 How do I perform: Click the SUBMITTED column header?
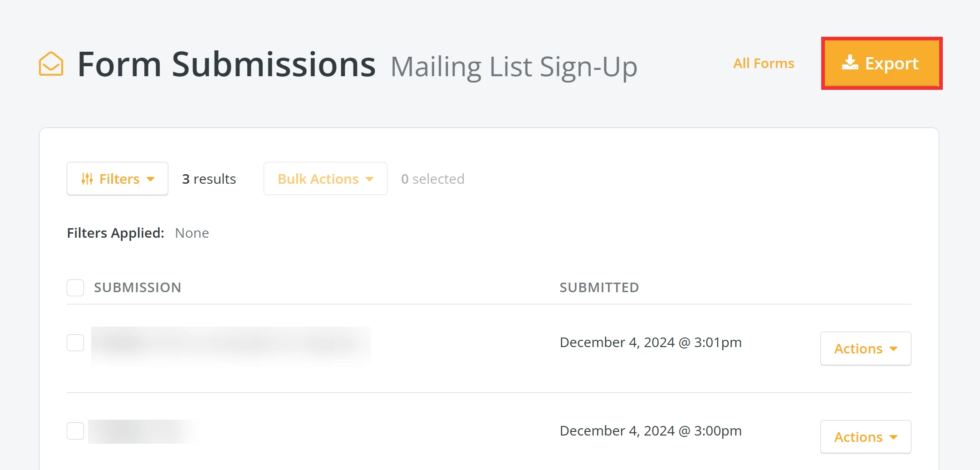599,288
